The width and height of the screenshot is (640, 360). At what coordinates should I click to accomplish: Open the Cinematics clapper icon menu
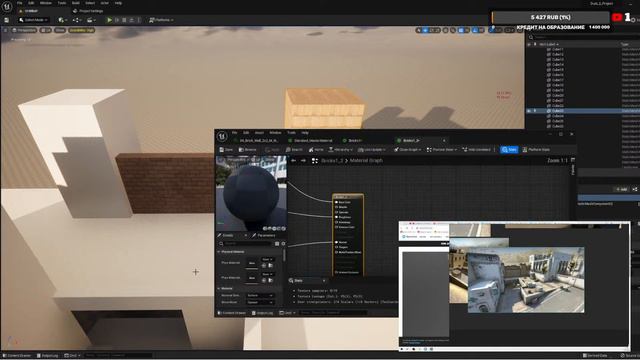pyautogui.click(x=91, y=20)
